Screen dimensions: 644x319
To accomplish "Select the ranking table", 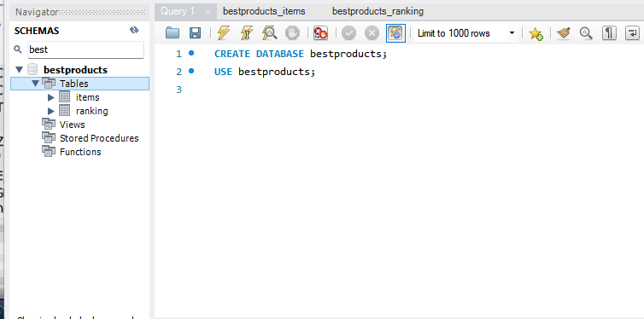I will point(92,111).
